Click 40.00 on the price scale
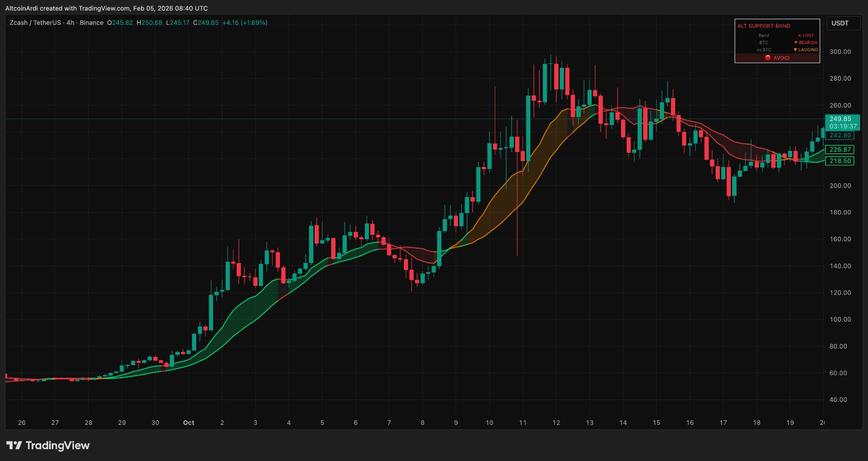The width and height of the screenshot is (868, 461). 838,400
